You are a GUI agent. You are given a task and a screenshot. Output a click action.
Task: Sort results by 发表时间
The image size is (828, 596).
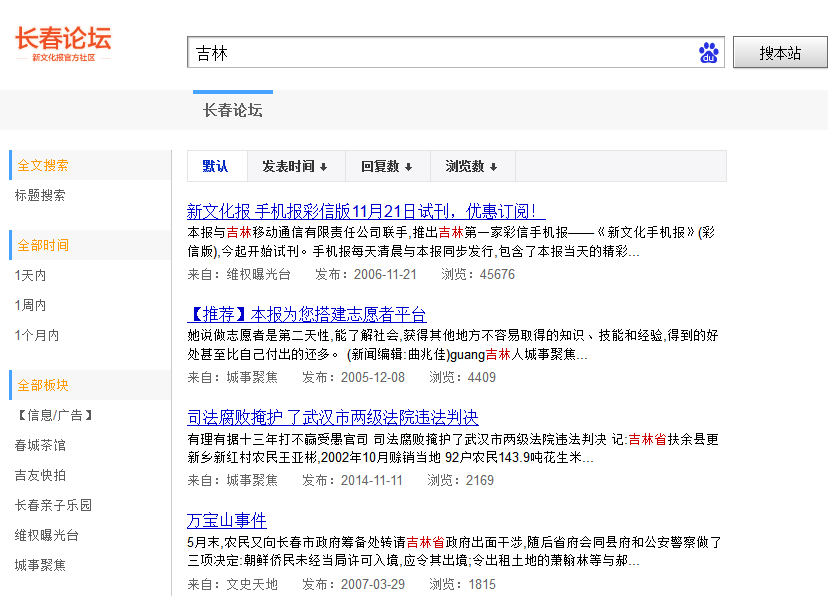pos(295,166)
